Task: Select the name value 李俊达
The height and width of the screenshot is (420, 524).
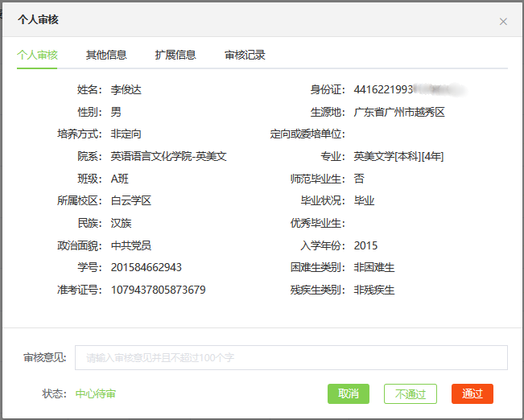Action: (x=126, y=89)
